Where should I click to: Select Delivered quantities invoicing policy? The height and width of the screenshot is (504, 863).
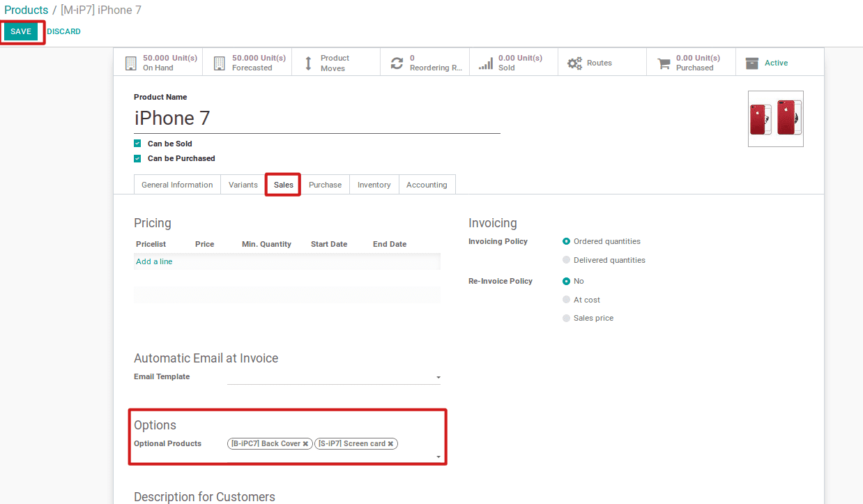566,260
